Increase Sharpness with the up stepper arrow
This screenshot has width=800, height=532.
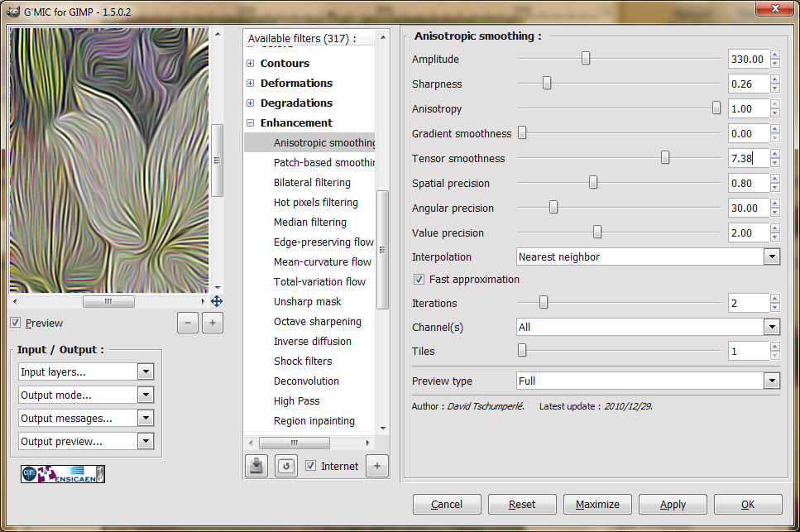point(775,79)
